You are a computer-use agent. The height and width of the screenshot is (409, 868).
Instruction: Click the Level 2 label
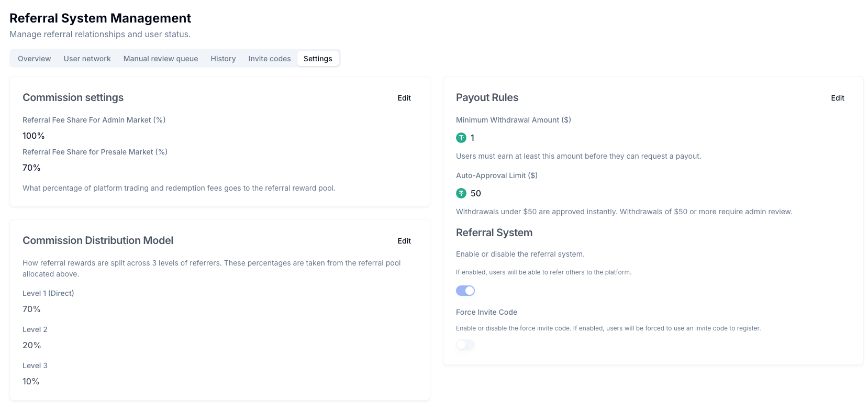point(35,329)
